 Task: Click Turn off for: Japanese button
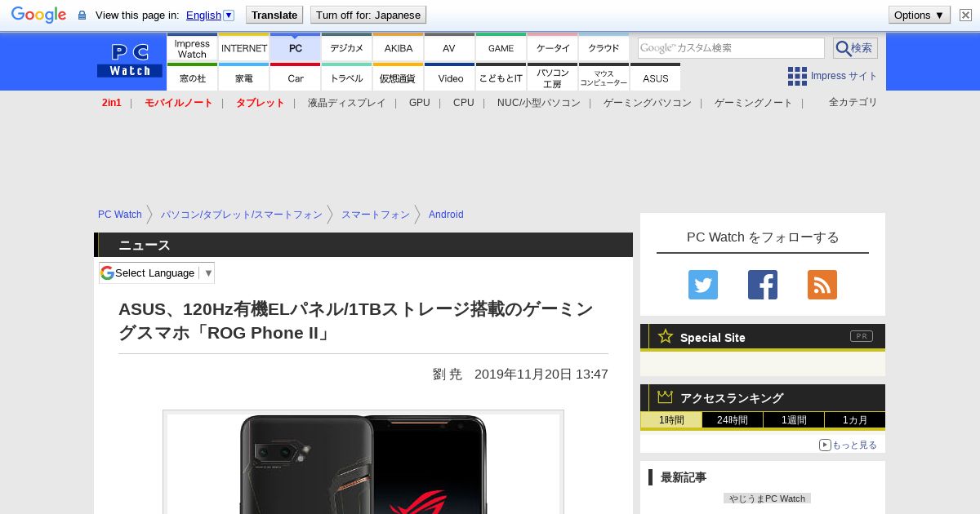point(368,15)
